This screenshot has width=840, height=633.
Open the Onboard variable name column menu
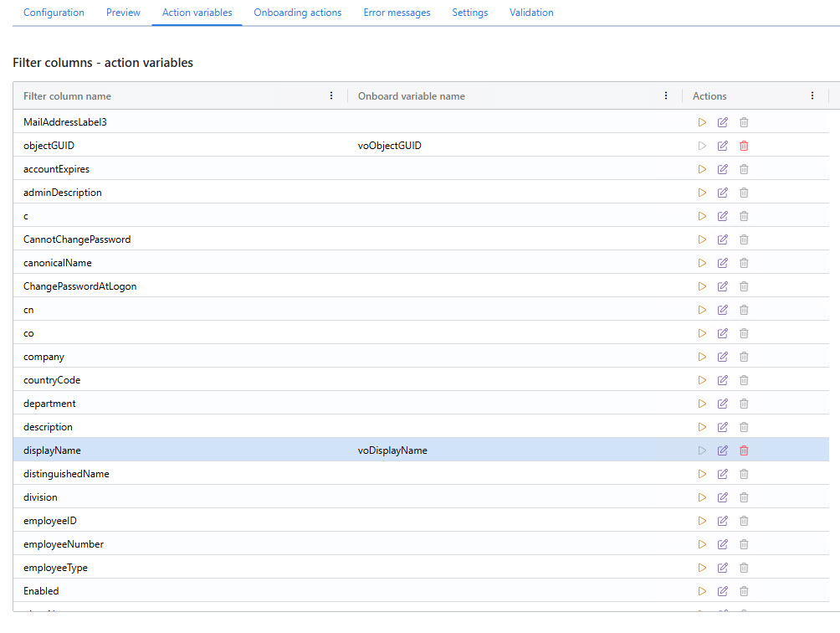(x=665, y=95)
